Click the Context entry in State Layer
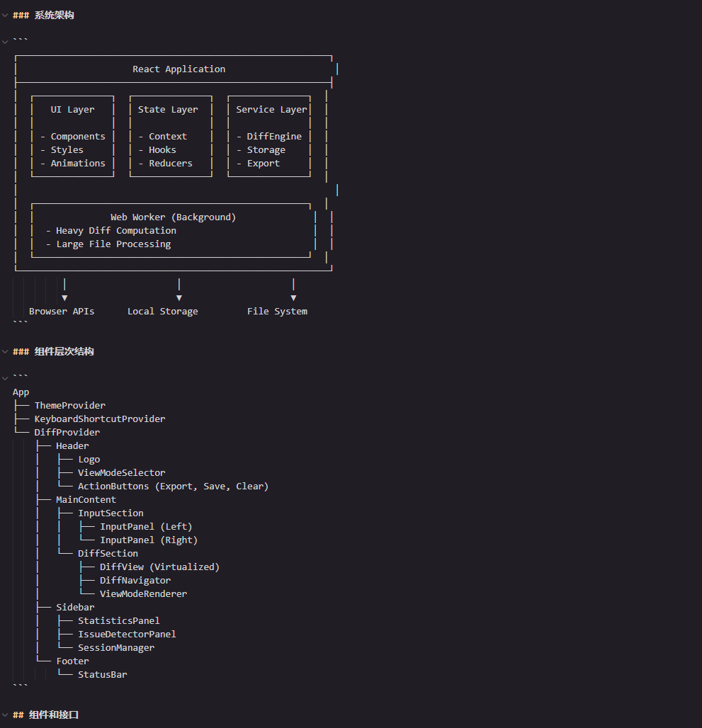The width and height of the screenshot is (702, 728). point(168,137)
